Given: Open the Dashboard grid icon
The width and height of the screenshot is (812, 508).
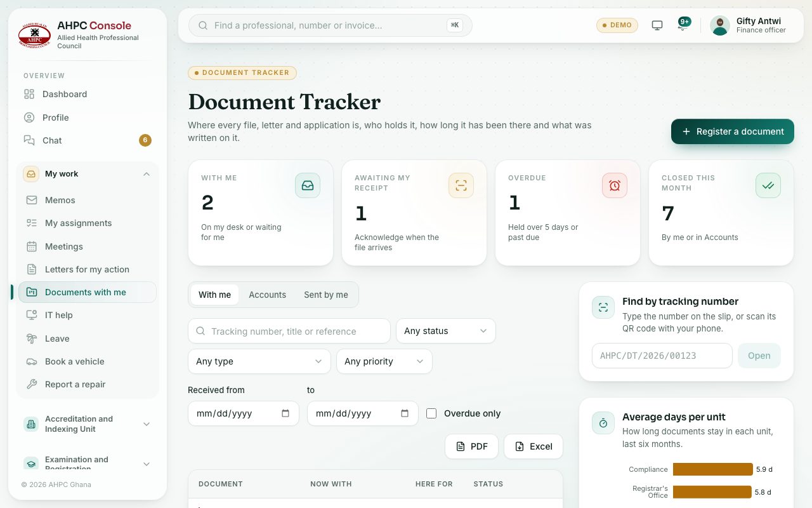Looking at the screenshot, I should (29, 94).
